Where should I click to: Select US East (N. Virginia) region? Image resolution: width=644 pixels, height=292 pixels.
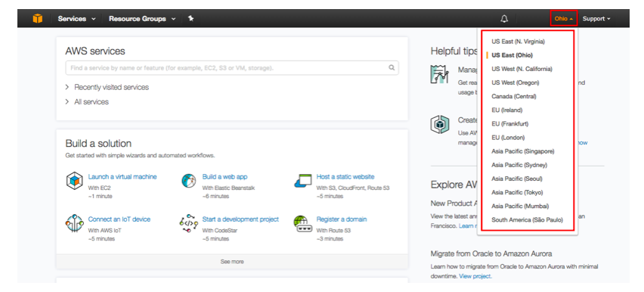[518, 42]
